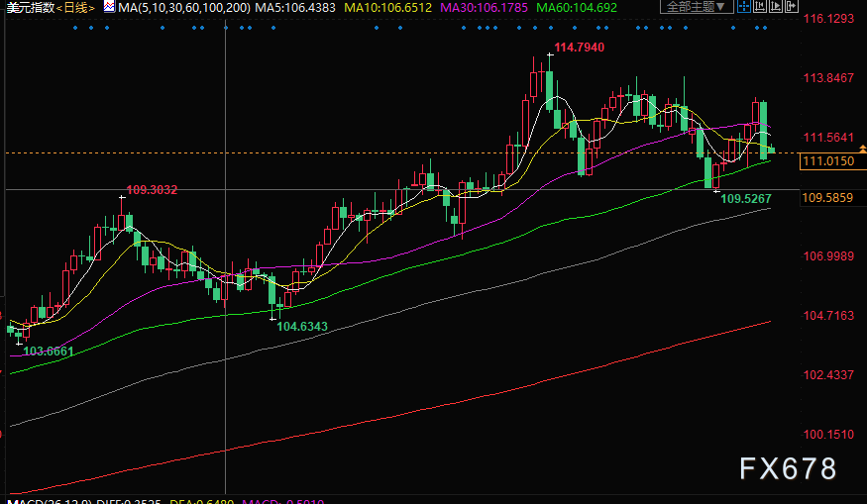Click the 109.3032 peak price annotation
Screen dimensions: 867x504
pyautogui.click(x=153, y=189)
